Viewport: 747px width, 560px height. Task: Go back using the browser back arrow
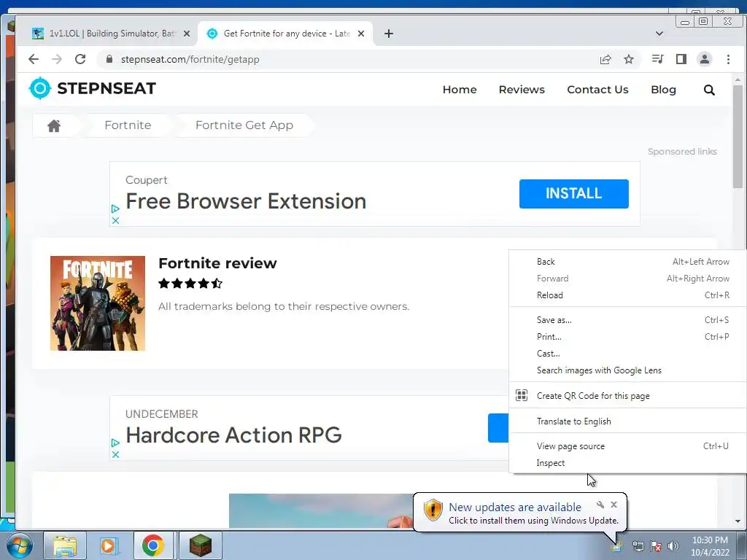(34, 59)
